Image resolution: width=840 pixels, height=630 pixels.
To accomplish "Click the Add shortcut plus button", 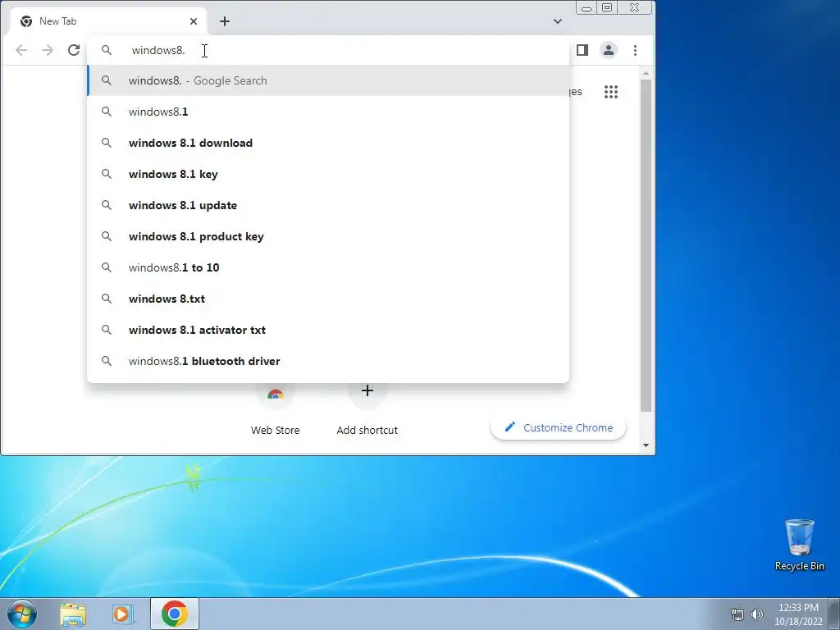I will click(x=367, y=391).
